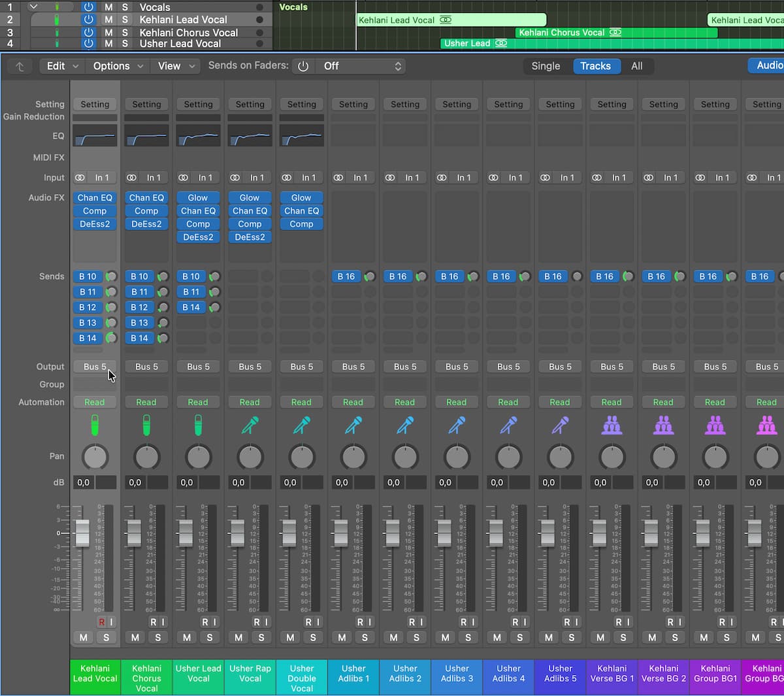Toggle the Sends on Faders power button
784x696 pixels.
(x=303, y=66)
